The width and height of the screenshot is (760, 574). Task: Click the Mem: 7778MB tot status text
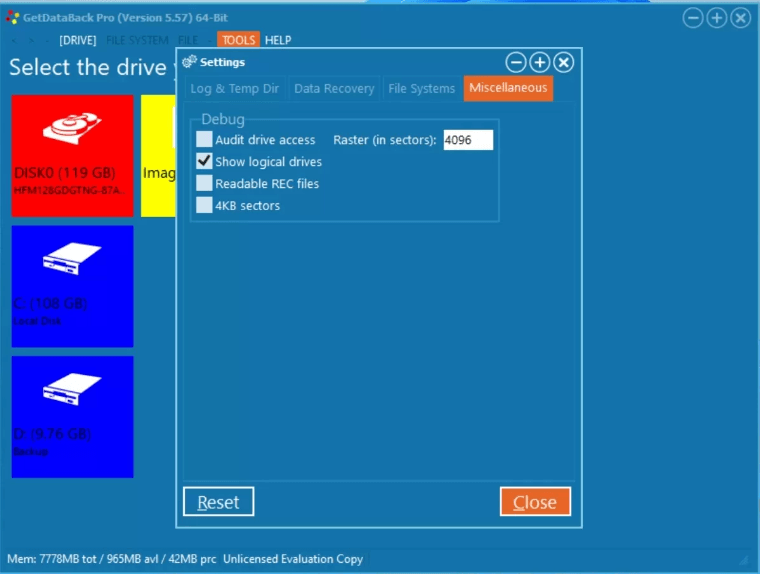click(x=111, y=559)
